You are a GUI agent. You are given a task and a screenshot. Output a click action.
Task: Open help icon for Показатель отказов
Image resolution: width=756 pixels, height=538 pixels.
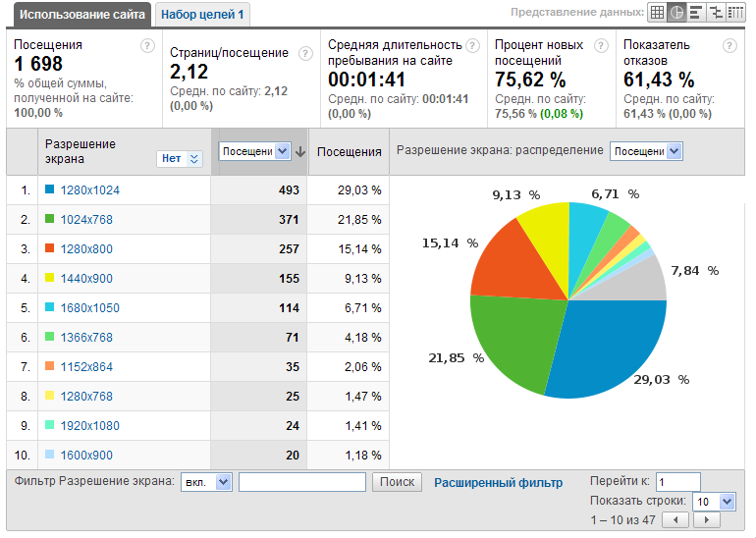pos(729,46)
